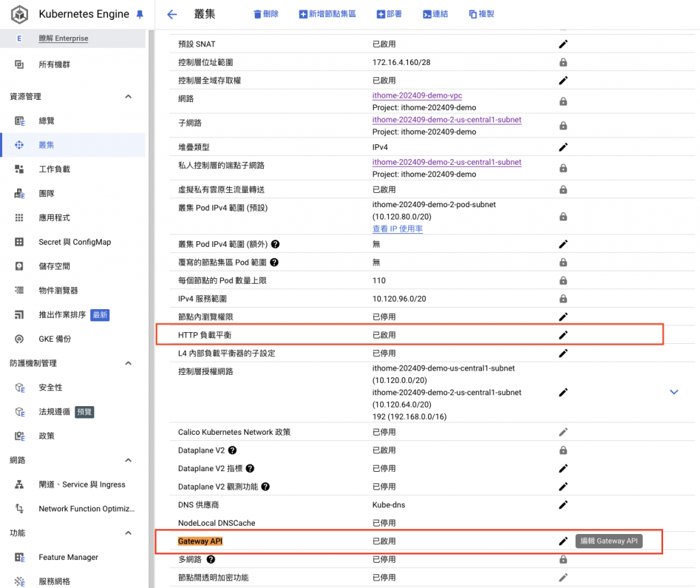The height and width of the screenshot is (588, 700).
Task: Click the 政策 policy icon
Action: pyautogui.click(x=20, y=436)
